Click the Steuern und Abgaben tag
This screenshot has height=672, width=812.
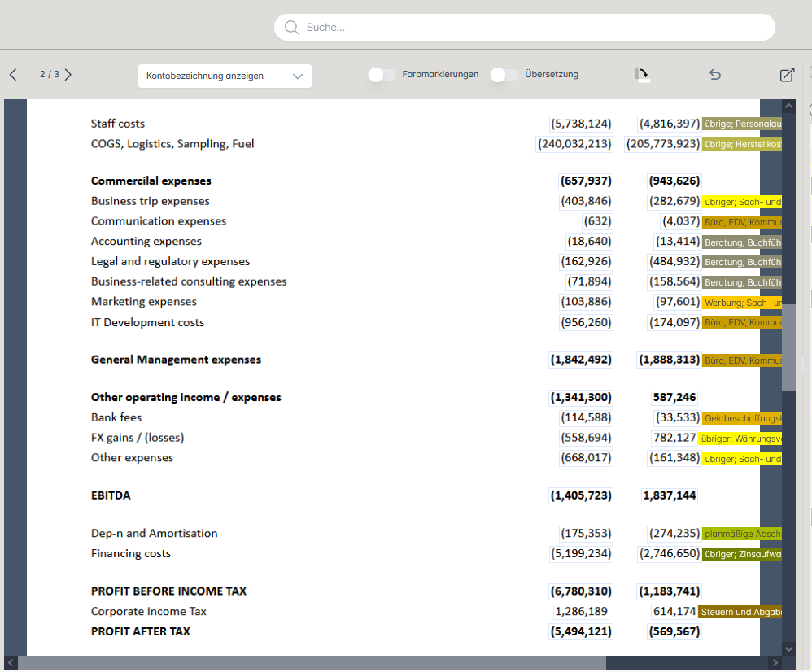point(740,612)
